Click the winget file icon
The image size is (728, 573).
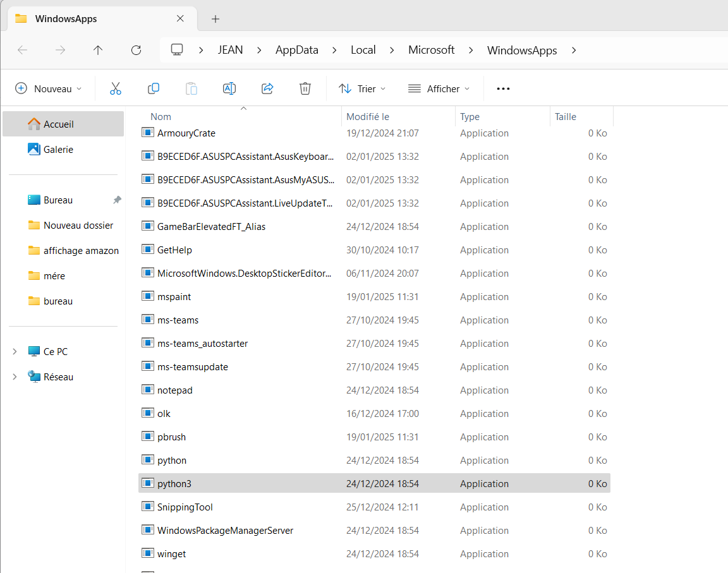[x=148, y=553]
